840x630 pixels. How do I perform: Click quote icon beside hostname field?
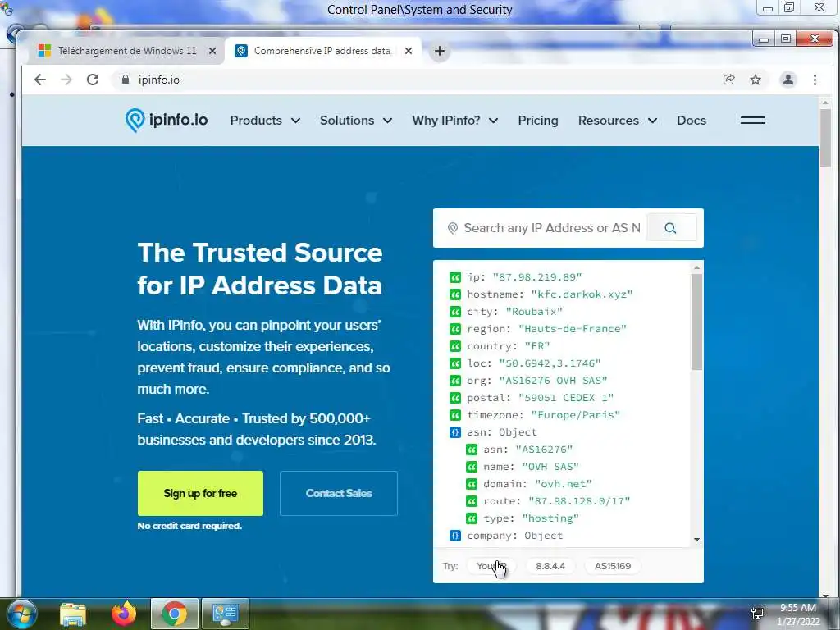click(454, 294)
